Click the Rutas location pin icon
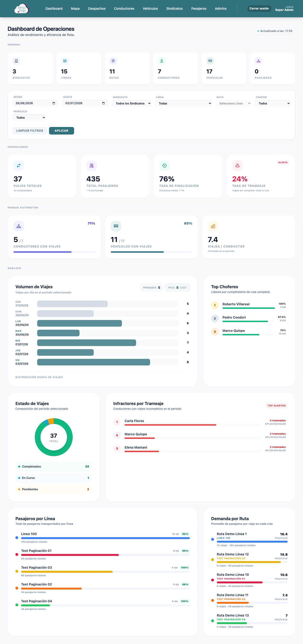This screenshot has height=644, width=303. pos(113,61)
